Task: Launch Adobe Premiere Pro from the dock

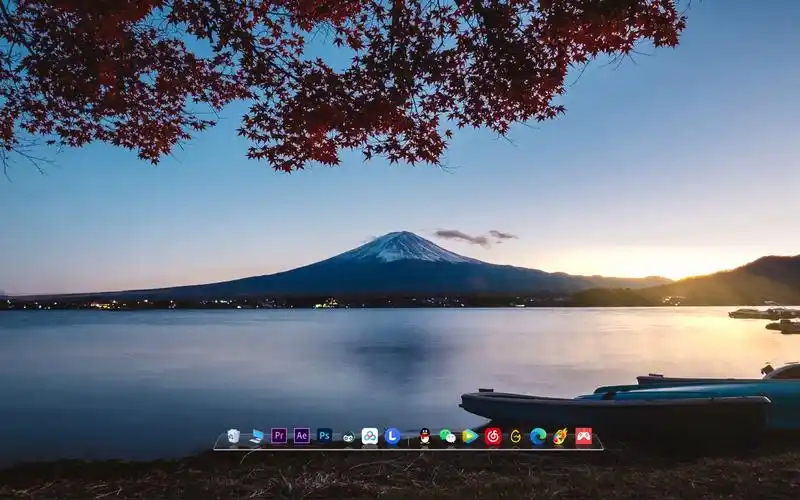Action: point(279,436)
